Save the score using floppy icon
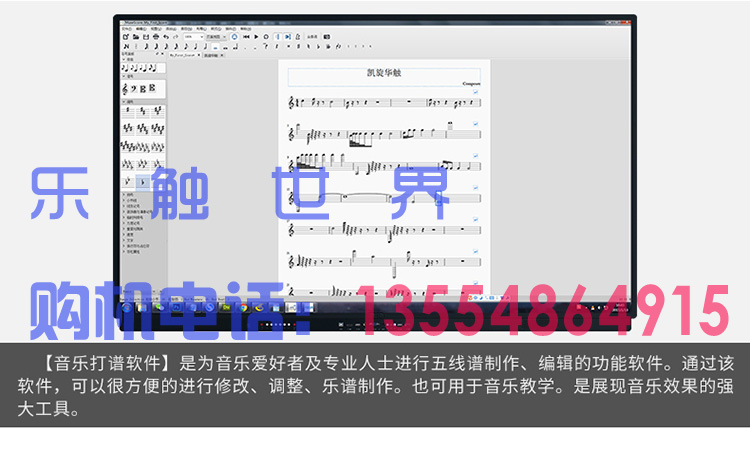750x452 pixels. (x=146, y=37)
